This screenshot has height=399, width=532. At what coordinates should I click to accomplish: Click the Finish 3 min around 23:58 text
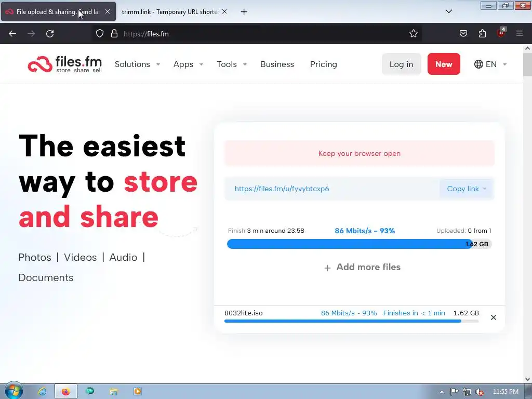(x=266, y=231)
